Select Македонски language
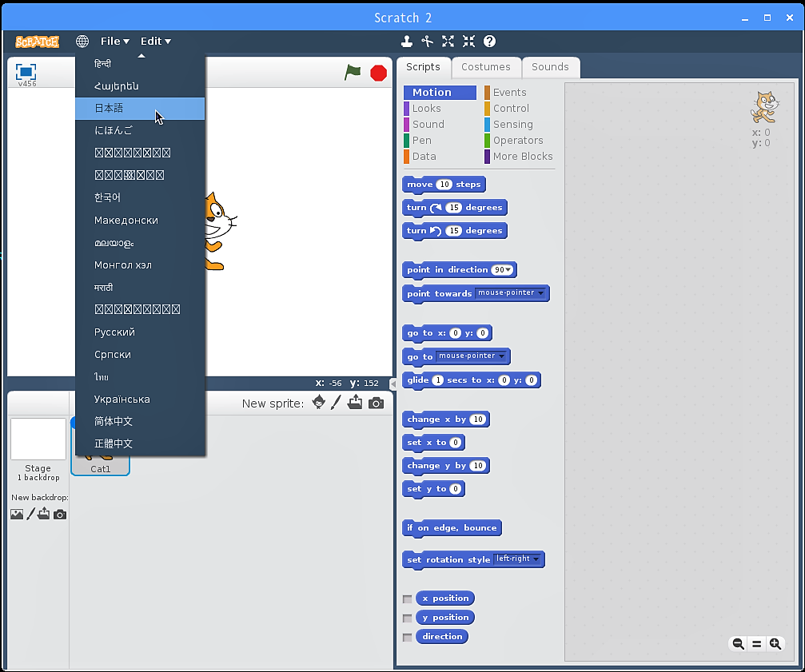Viewport: 805px width, 672px height. point(140,220)
